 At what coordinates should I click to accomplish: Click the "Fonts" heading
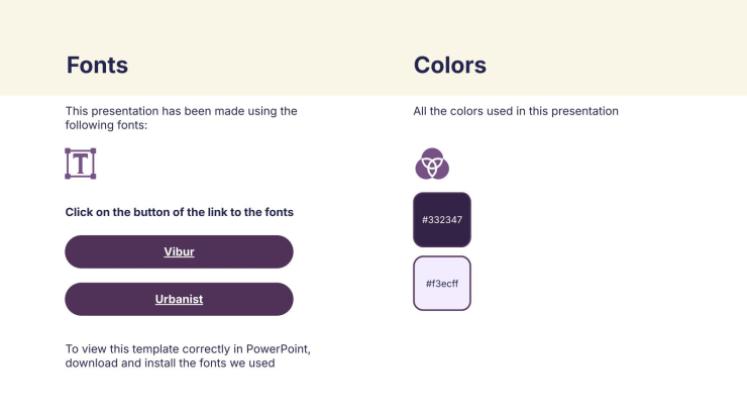97,65
